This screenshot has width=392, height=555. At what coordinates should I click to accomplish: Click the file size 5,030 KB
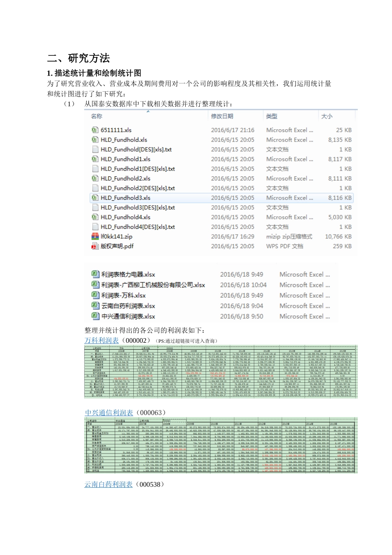click(x=340, y=217)
